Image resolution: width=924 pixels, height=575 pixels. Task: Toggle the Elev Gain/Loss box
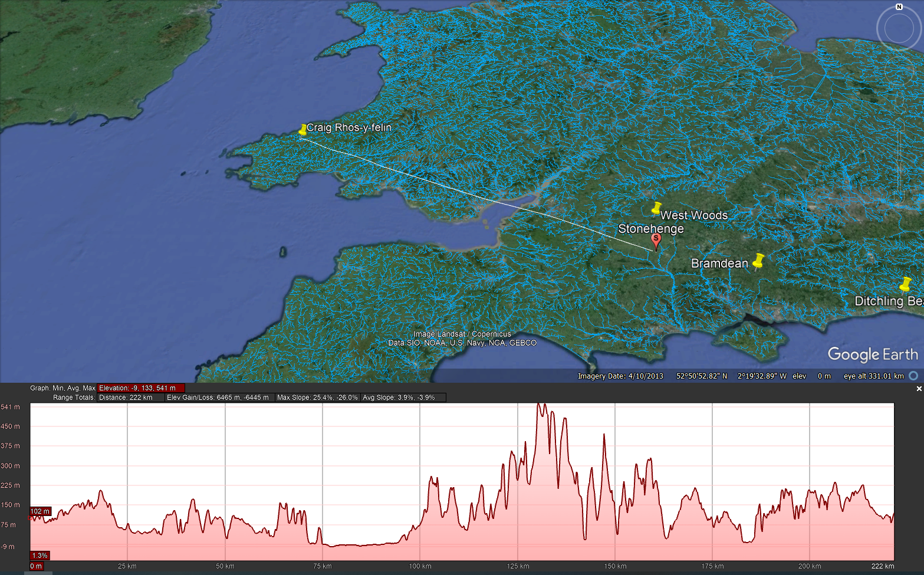point(218,397)
